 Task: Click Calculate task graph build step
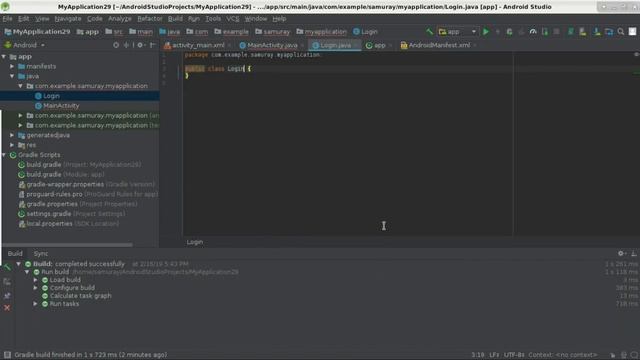pos(80,296)
